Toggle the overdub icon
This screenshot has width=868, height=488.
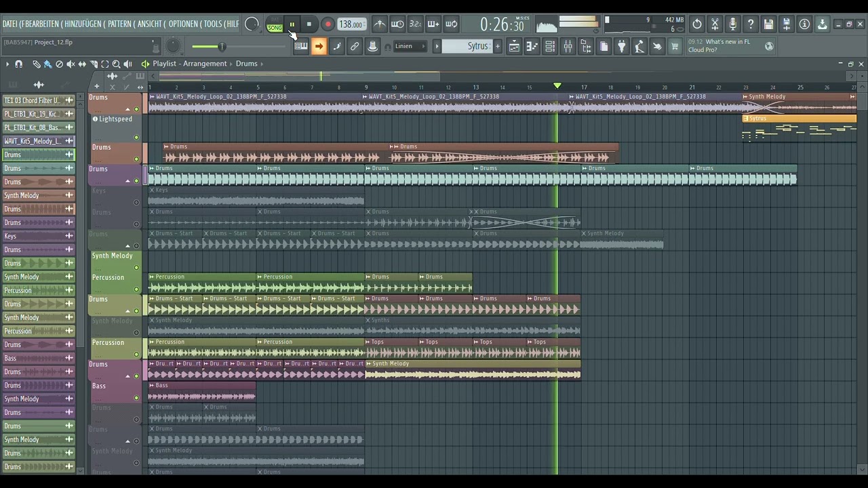click(x=433, y=24)
